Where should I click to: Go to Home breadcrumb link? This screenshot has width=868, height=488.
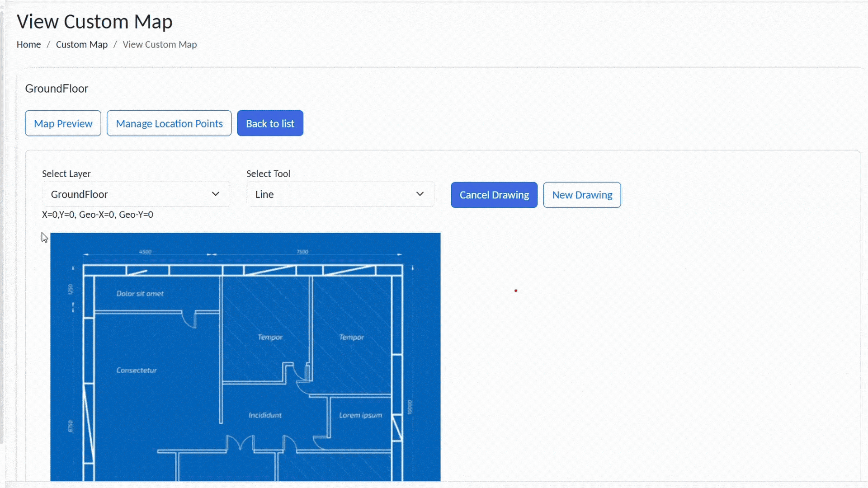28,44
